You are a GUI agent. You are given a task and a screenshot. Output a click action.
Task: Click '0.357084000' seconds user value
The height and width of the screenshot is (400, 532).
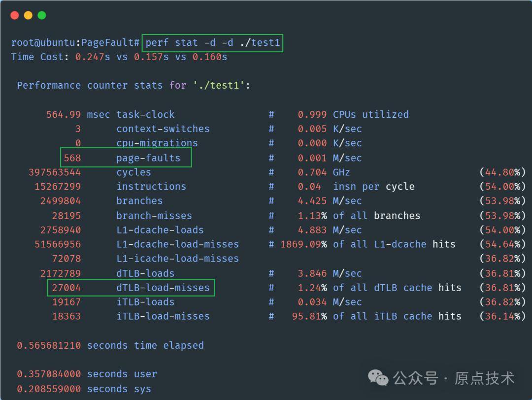click(x=49, y=373)
